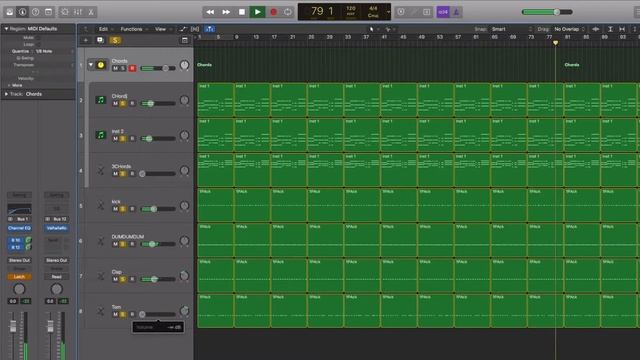Click the green instrument icon on Inst 2
This screenshot has width=640, height=360.
pos(101,135)
